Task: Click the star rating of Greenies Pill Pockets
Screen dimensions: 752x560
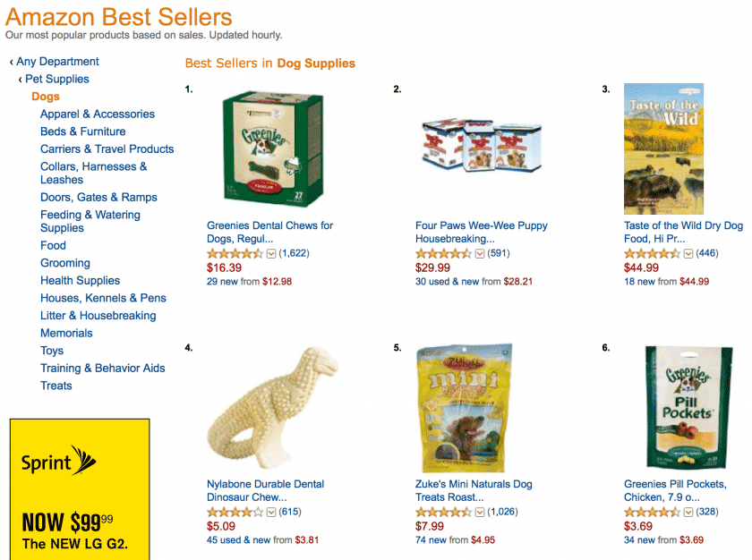Action: pyautogui.click(x=653, y=512)
